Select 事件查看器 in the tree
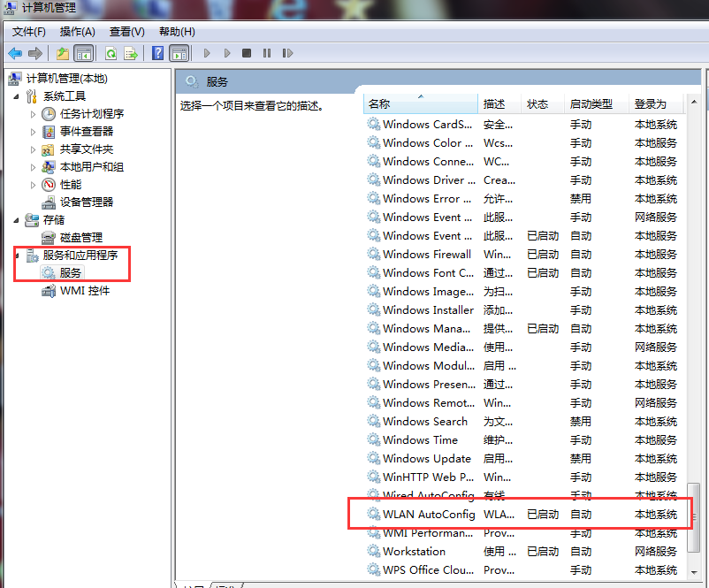 (87, 132)
